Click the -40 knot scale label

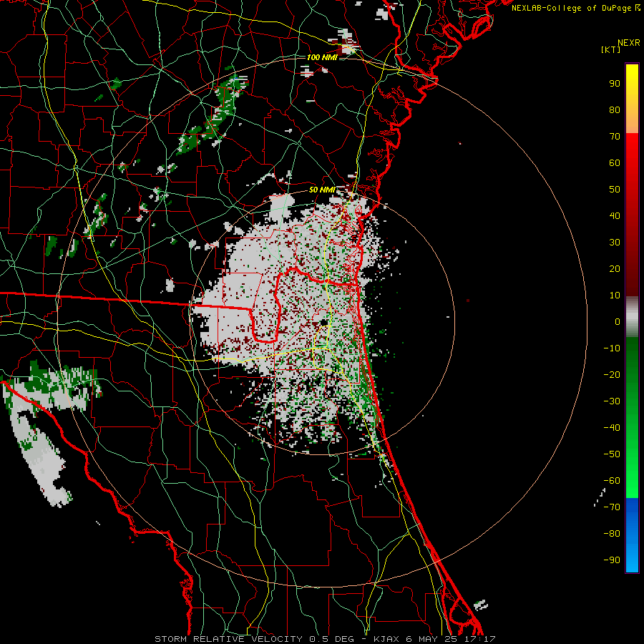pos(612,428)
